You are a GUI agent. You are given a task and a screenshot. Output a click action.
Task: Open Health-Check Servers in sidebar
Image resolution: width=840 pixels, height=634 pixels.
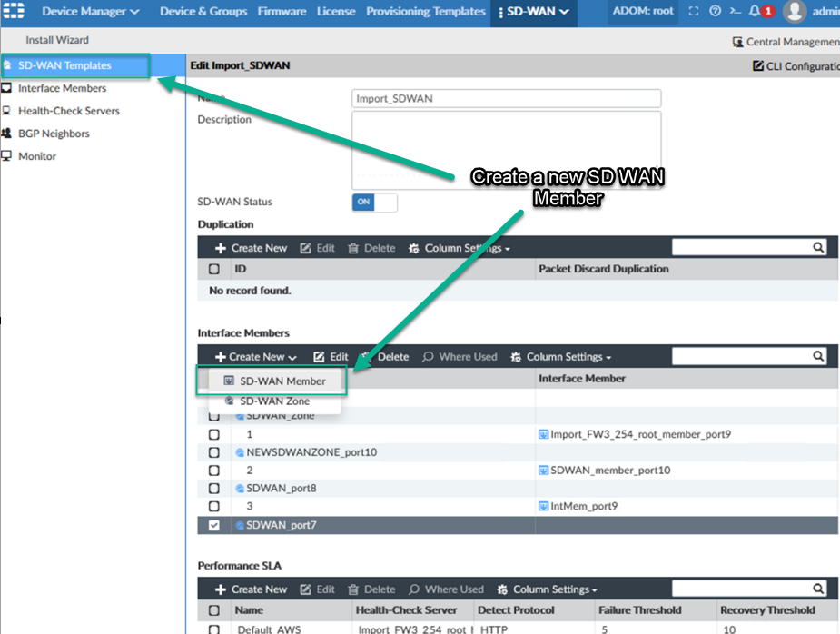pyautogui.click(x=68, y=111)
